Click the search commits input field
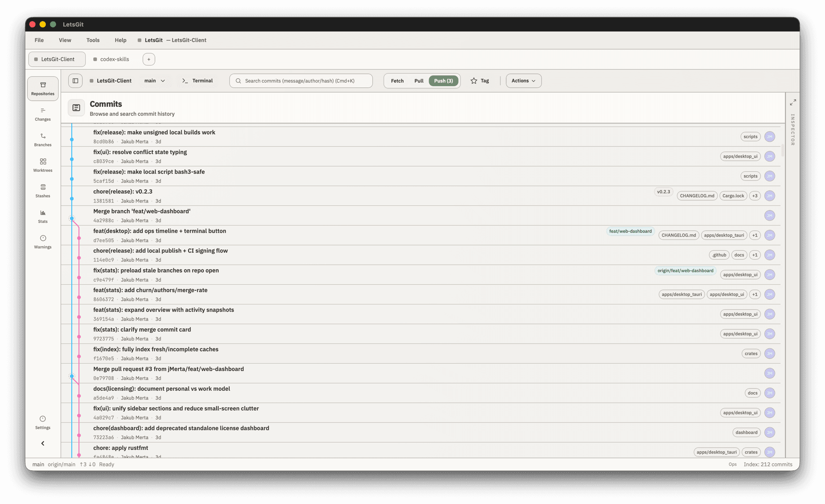825x504 pixels. (x=300, y=81)
